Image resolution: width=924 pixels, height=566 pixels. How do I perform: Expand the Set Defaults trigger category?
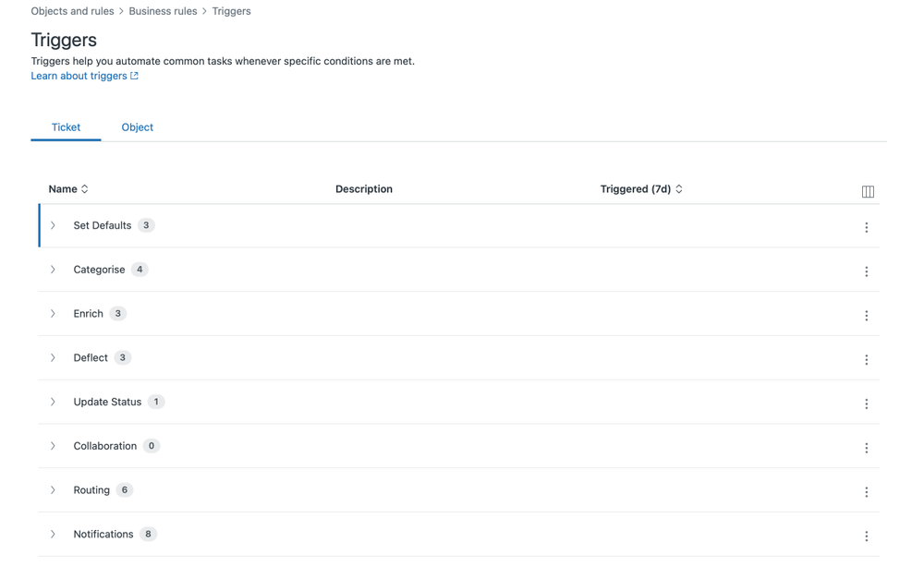(x=53, y=224)
